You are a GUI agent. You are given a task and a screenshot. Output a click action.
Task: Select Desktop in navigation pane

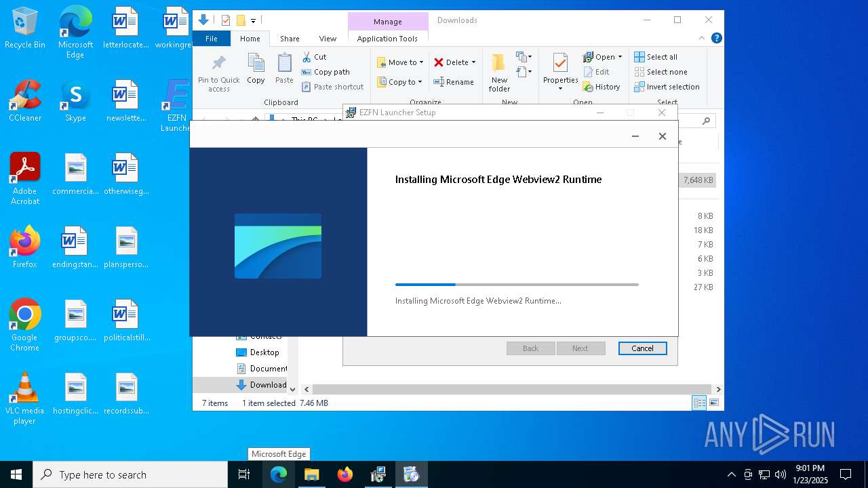(257, 352)
